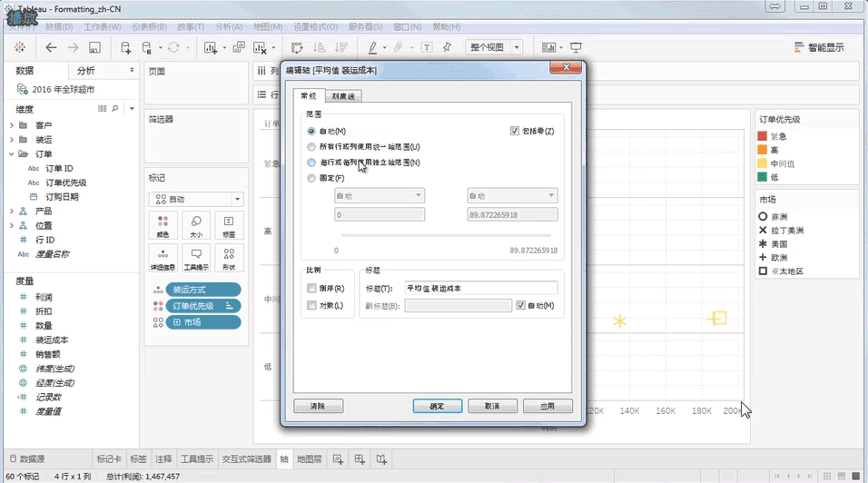Click the Shape card in Marks
Viewport: 868px width, 483px height.
[x=229, y=258]
